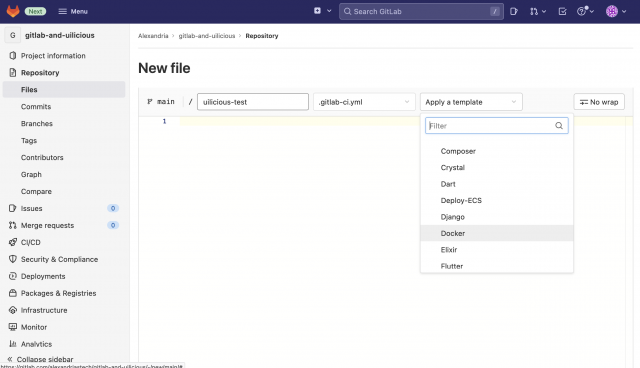Screen dimensions: 640x368
Task: Focus the Search GitLab box
Action: (x=421, y=11)
